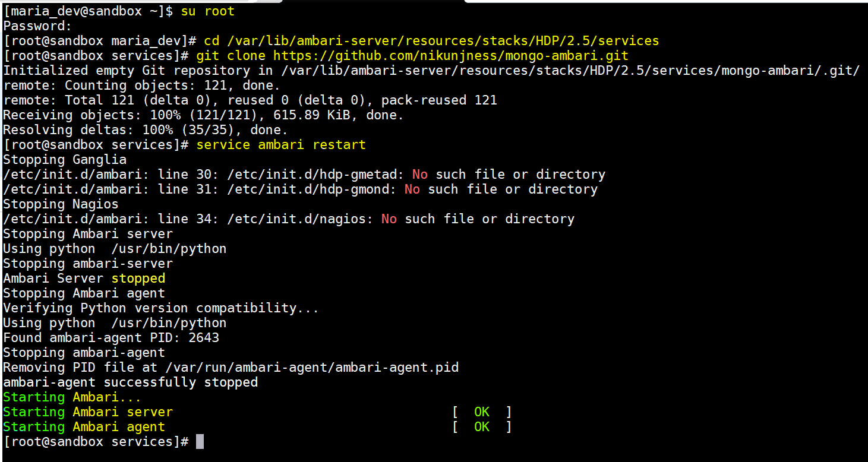The height and width of the screenshot is (462, 868).
Task: Click the yellow 'stopped' status word
Action: [x=138, y=279]
